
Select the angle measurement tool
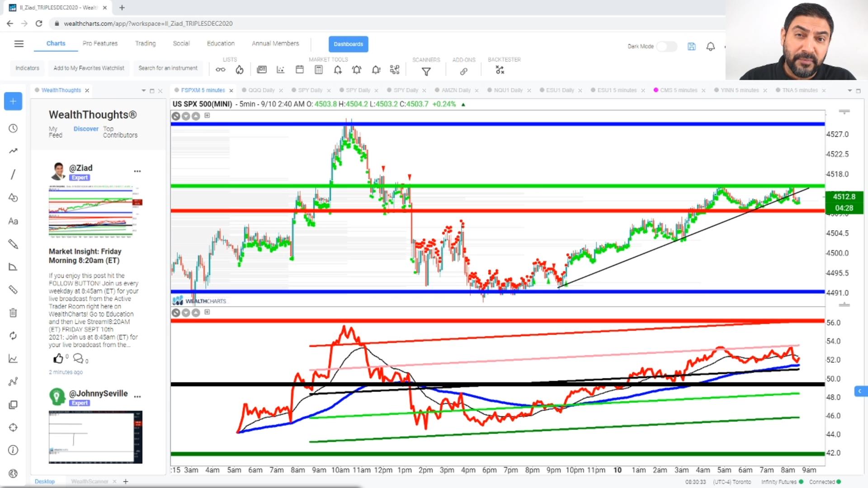pos(13,267)
